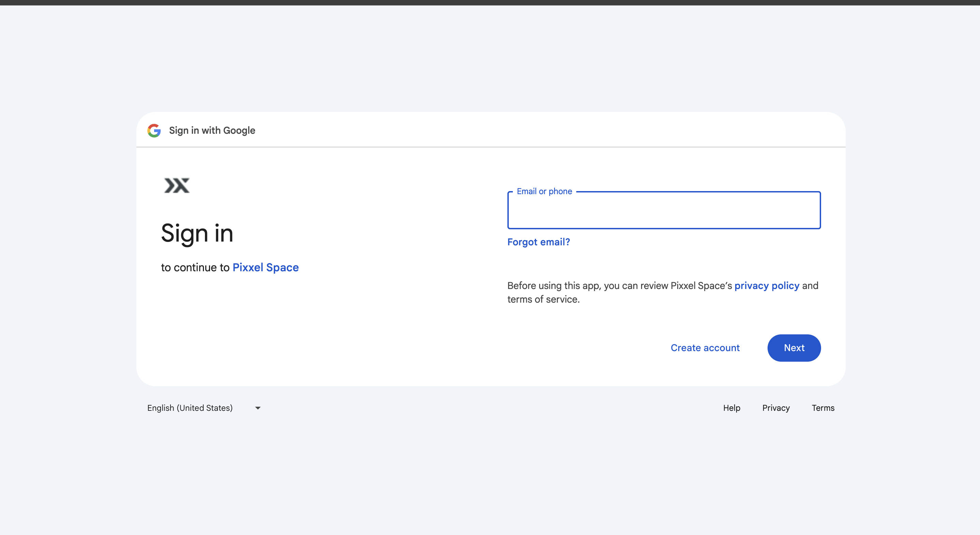Follow the Pixxel Space link
Viewport: 980px width, 535px height.
pos(266,268)
